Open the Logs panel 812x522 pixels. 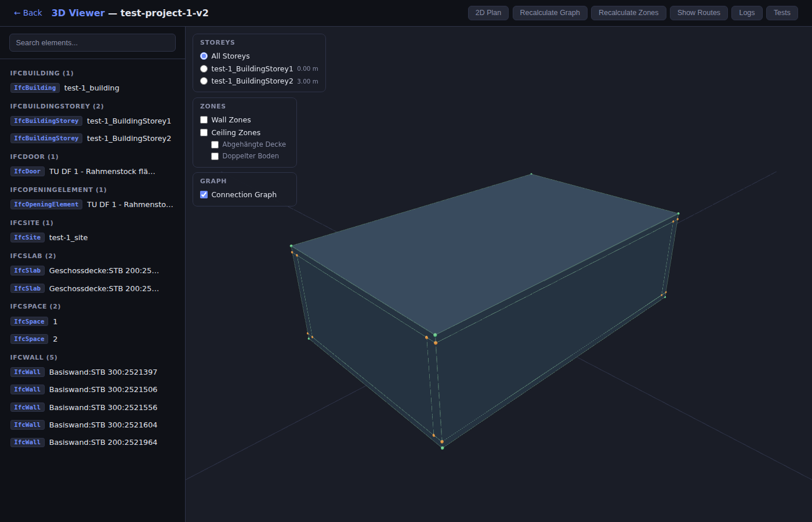pos(746,13)
